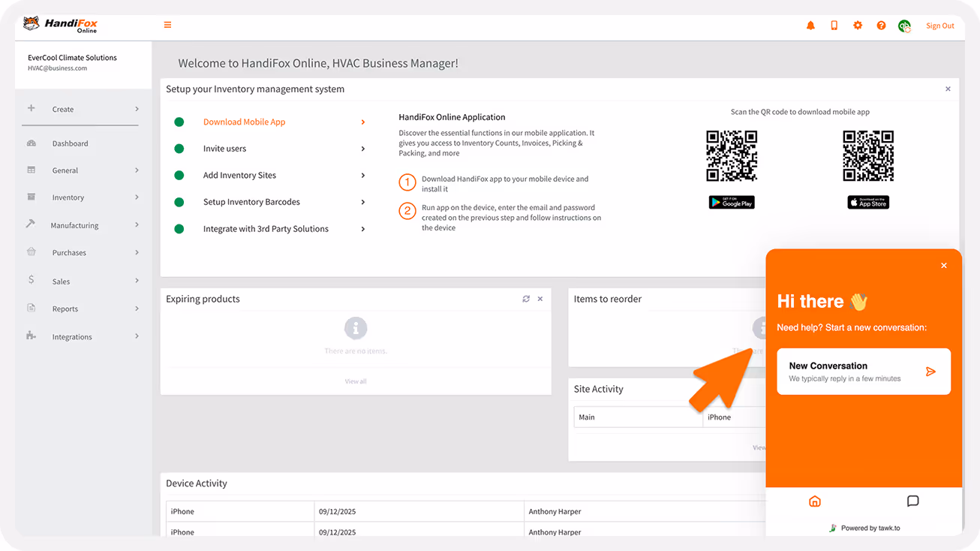Image resolution: width=980 pixels, height=551 pixels.
Task: Click the Google Play badge
Action: pyautogui.click(x=732, y=203)
